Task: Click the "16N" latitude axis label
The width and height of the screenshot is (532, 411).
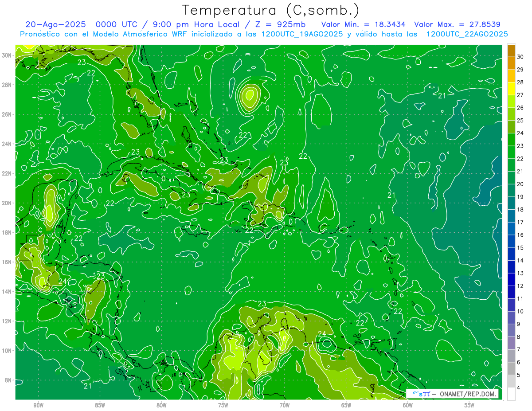Action: [8, 262]
